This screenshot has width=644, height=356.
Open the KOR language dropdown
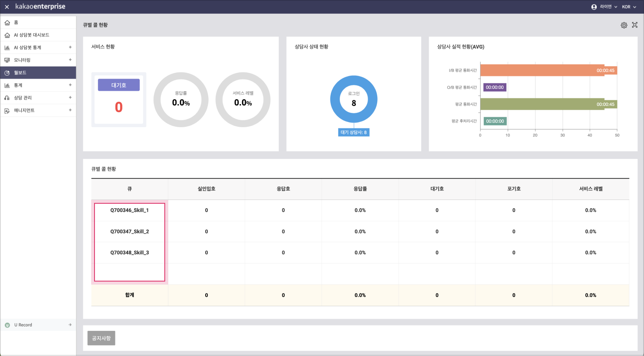pyautogui.click(x=629, y=7)
